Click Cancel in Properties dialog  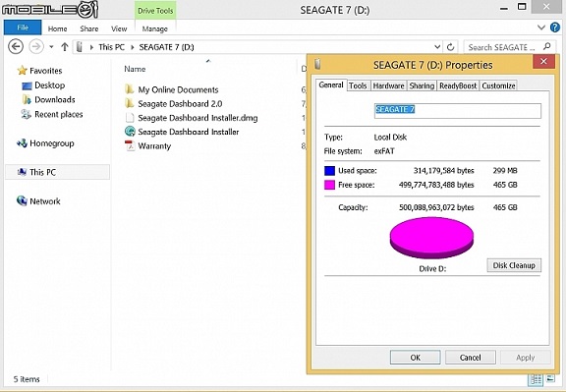(471, 358)
